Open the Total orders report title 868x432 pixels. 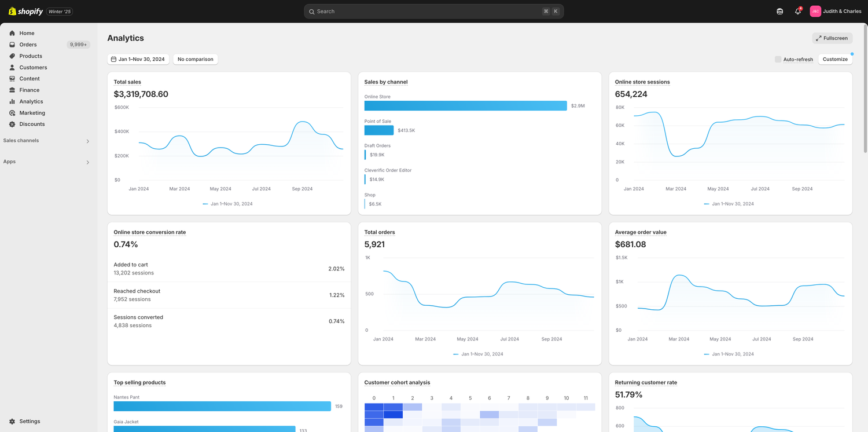point(380,232)
